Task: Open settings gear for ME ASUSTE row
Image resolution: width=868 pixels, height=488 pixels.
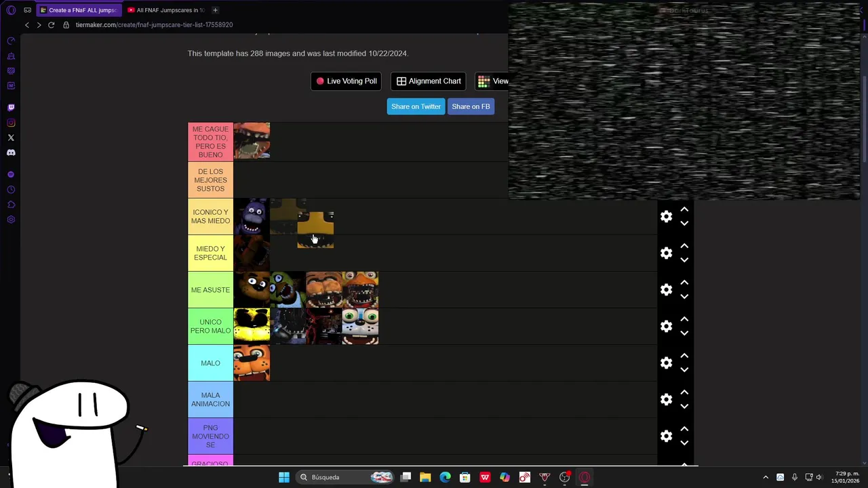Action: tap(667, 289)
